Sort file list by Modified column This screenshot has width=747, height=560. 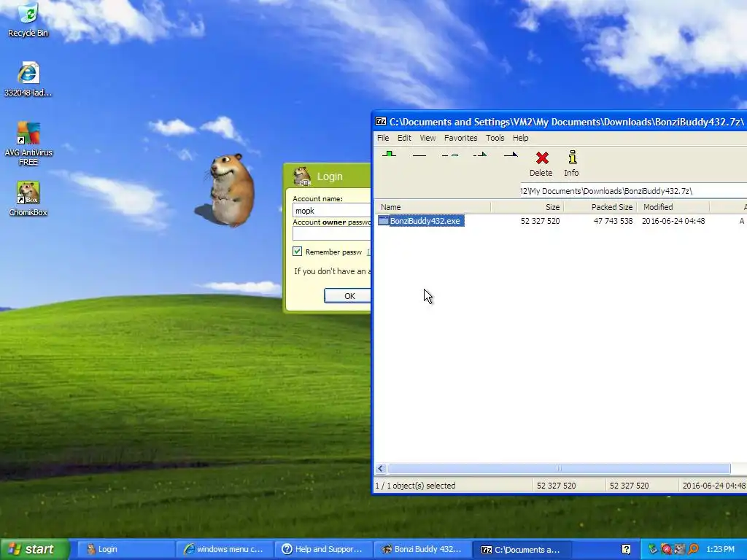click(x=673, y=206)
